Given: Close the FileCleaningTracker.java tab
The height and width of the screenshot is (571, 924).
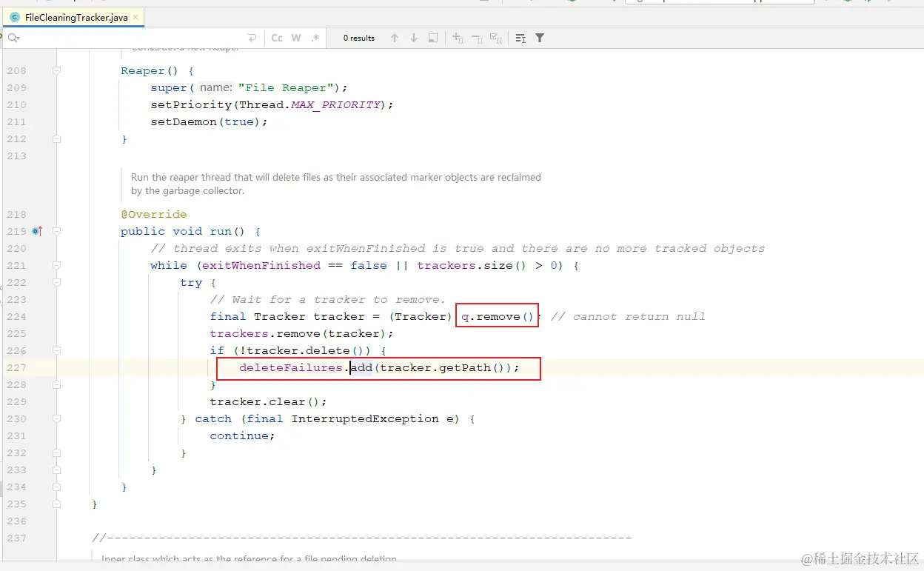Looking at the screenshot, I should 136,17.
